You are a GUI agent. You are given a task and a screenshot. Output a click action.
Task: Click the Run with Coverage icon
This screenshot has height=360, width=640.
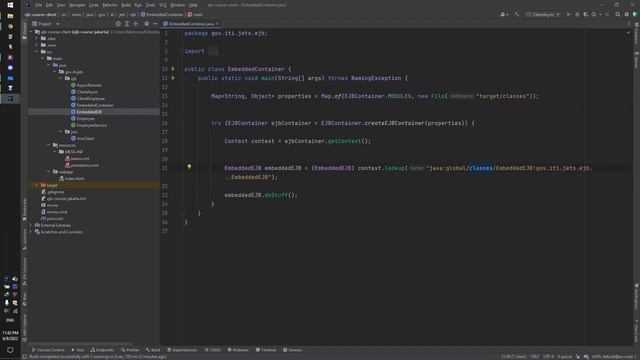coord(585,14)
